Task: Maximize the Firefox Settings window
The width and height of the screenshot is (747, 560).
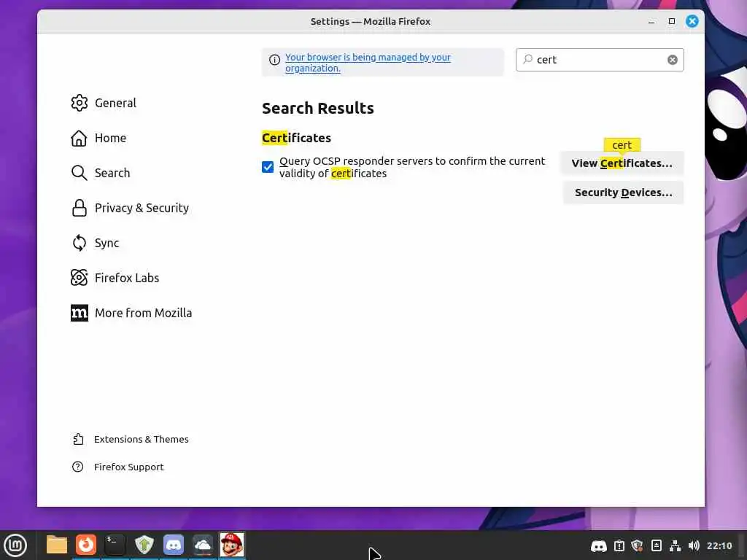Action: point(672,21)
